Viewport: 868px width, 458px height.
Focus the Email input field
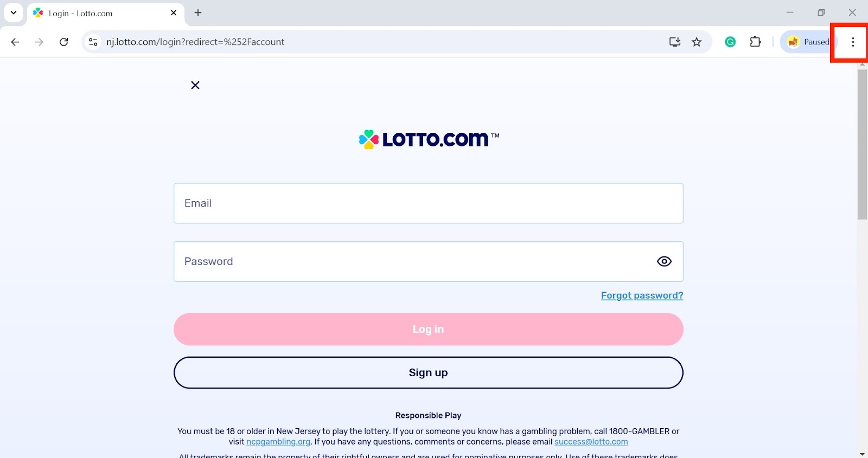428,203
